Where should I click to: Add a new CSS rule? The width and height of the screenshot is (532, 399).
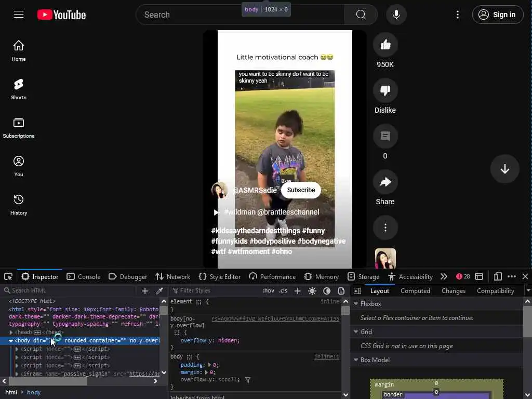click(298, 291)
